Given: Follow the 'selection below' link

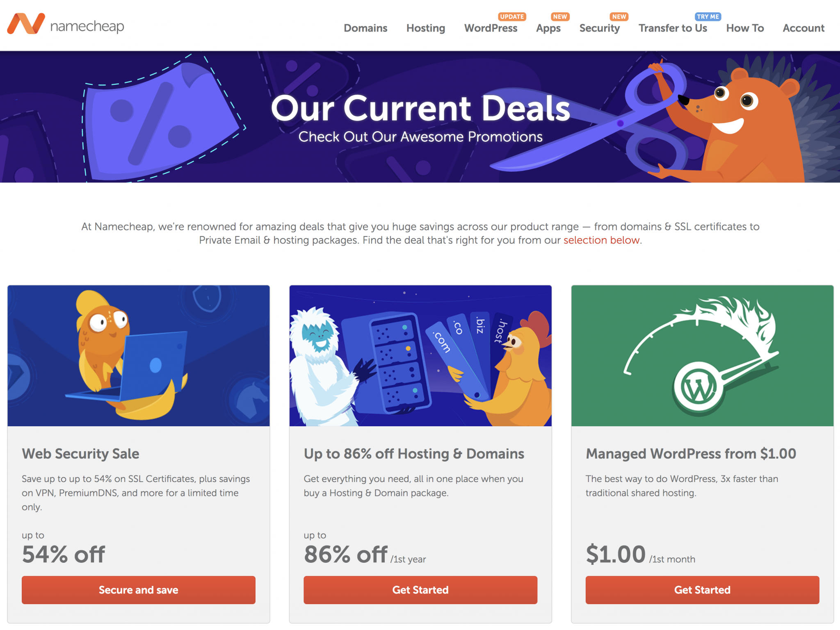Looking at the screenshot, I should tap(601, 240).
